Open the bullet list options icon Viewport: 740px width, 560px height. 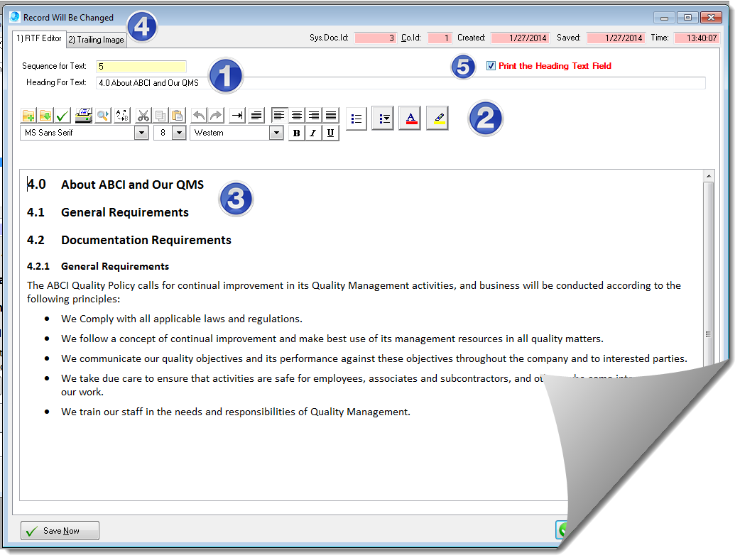(x=383, y=119)
